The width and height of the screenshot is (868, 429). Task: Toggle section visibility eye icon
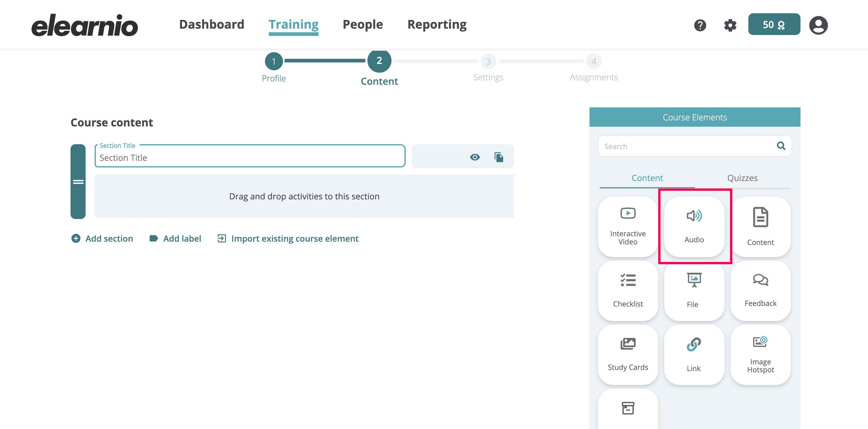[x=474, y=157]
